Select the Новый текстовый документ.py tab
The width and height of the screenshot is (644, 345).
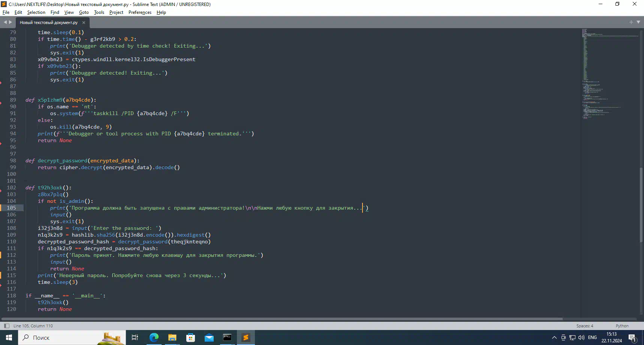pyautogui.click(x=49, y=22)
